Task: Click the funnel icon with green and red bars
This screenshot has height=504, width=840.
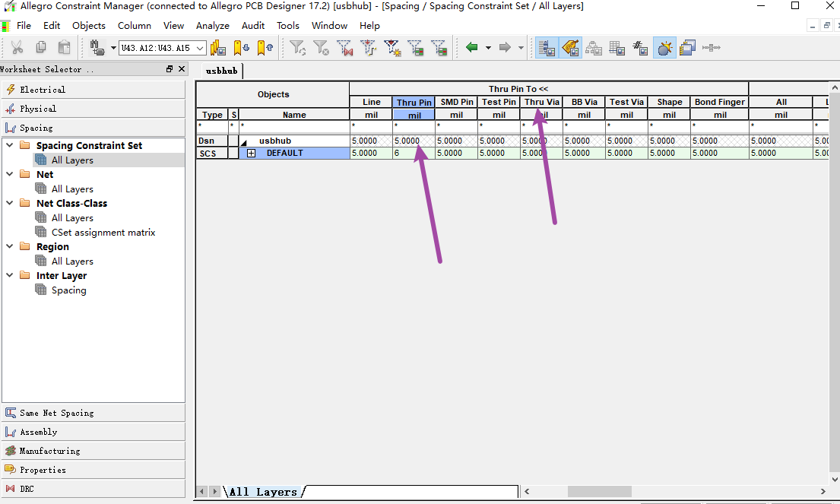Action: [416, 48]
